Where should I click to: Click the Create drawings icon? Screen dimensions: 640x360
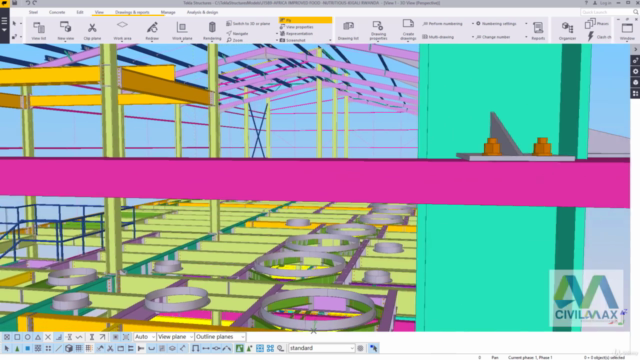408,24
